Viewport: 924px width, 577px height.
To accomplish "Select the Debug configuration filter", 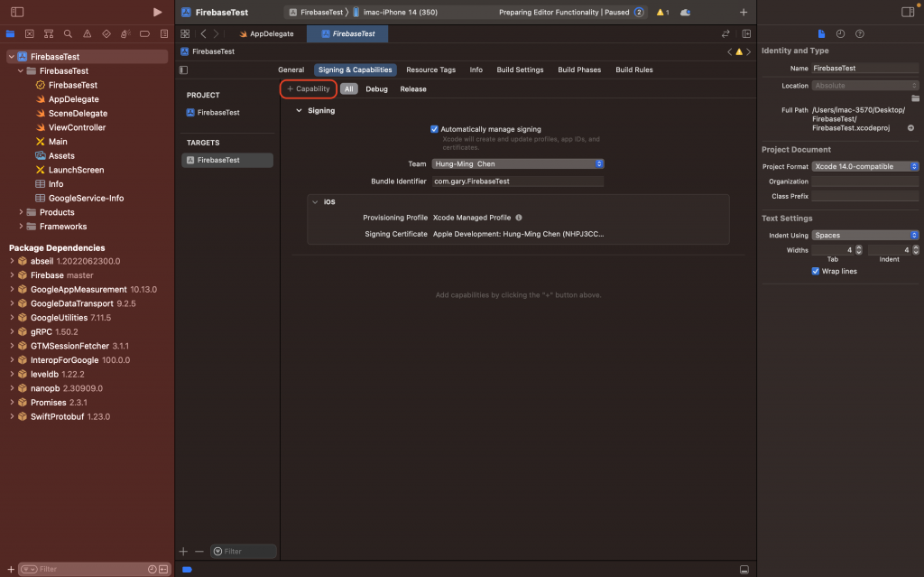I will [376, 89].
